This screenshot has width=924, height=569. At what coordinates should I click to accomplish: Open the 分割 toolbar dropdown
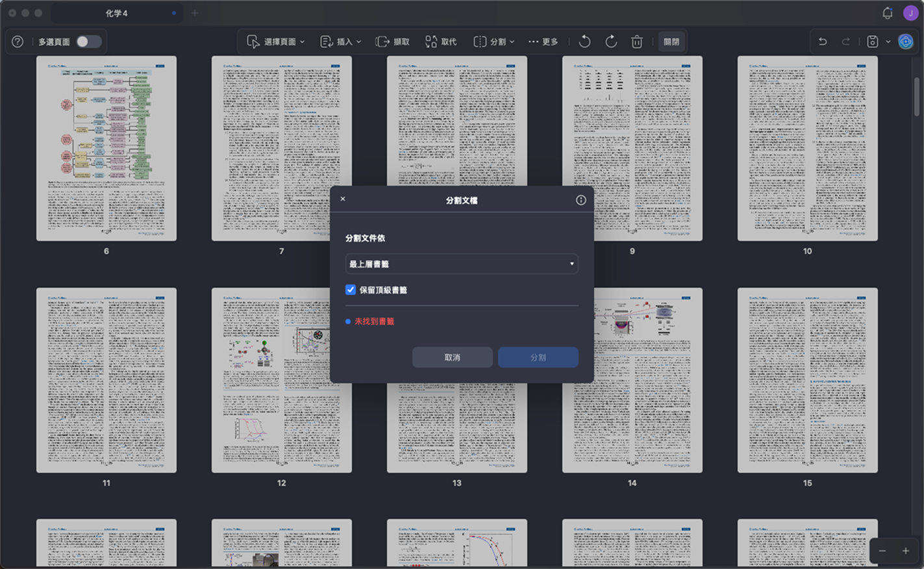pyautogui.click(x=494, y=42)
